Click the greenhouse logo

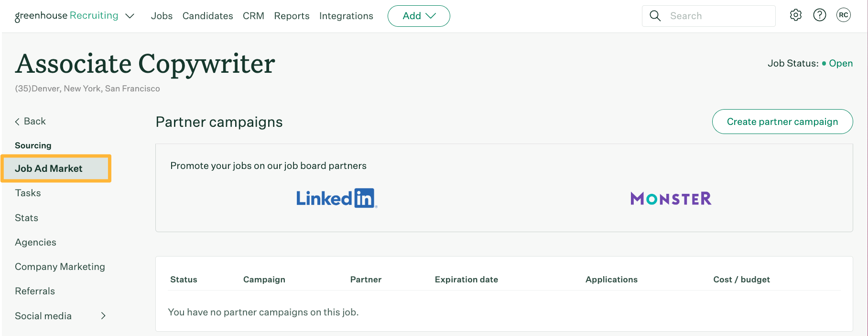(x=40, y=15)
